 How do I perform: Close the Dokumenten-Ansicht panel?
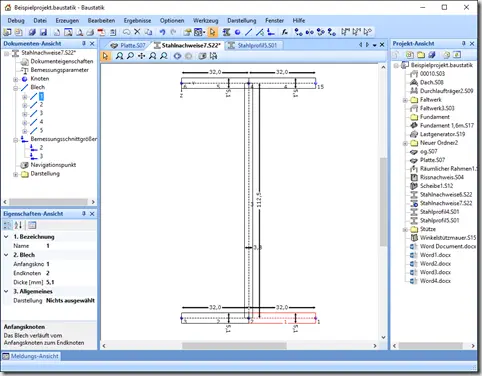click(x=92, y=43)
